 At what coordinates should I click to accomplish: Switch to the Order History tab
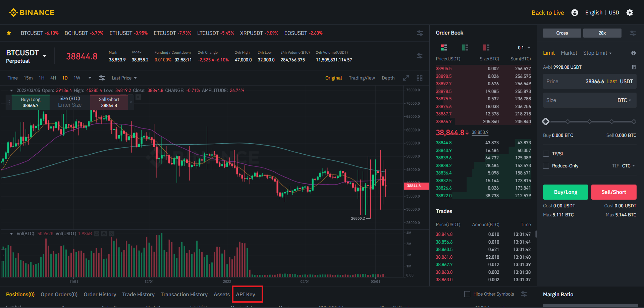[100, 294]
